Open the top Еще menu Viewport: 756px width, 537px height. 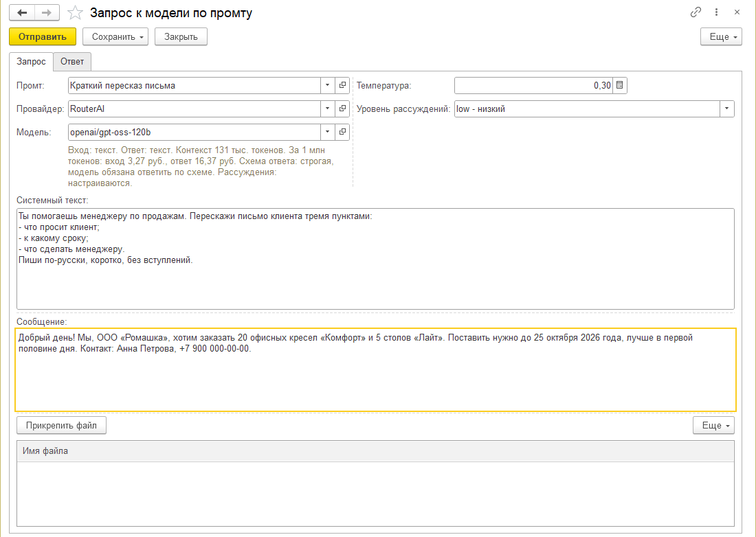pos(721,36)
